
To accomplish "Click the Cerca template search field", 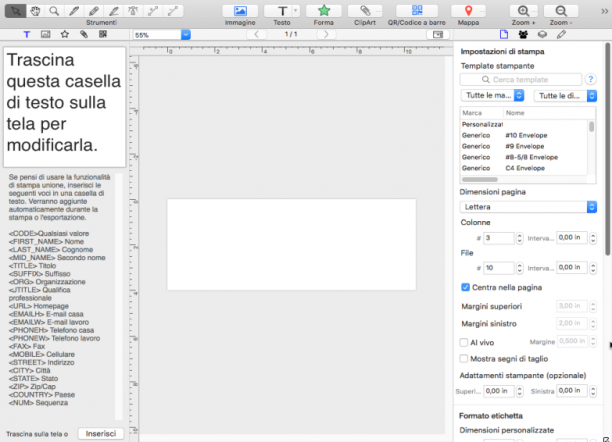I will click(521, 80).
